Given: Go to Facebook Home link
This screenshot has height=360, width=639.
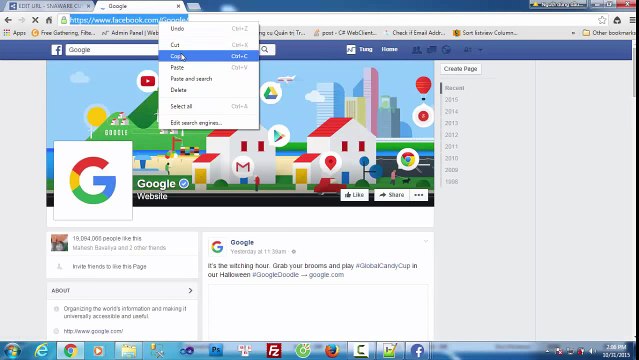Looking at the screenshot, I should [x=389, y=49].
